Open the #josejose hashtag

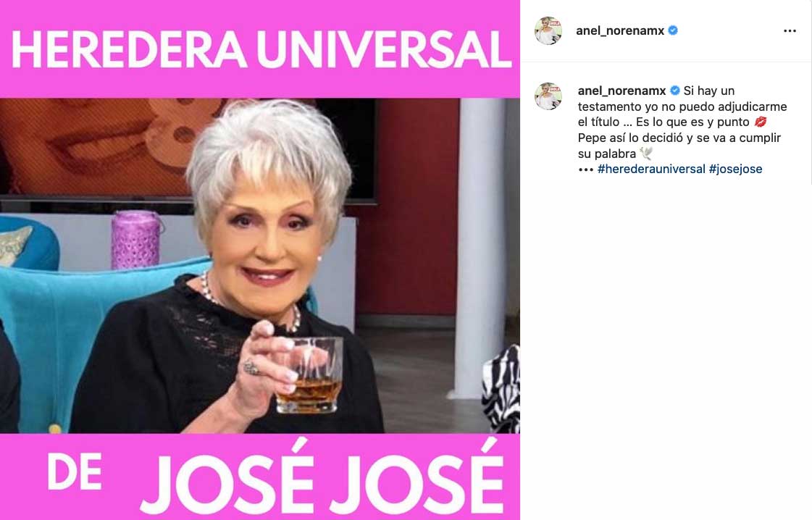click(x=735, y=169)
